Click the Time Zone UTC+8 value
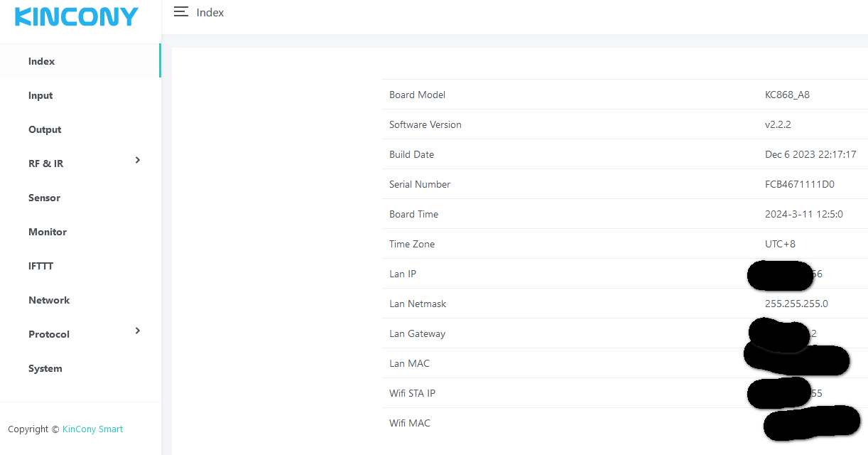 pyautogui.click(x=780, y=244)
